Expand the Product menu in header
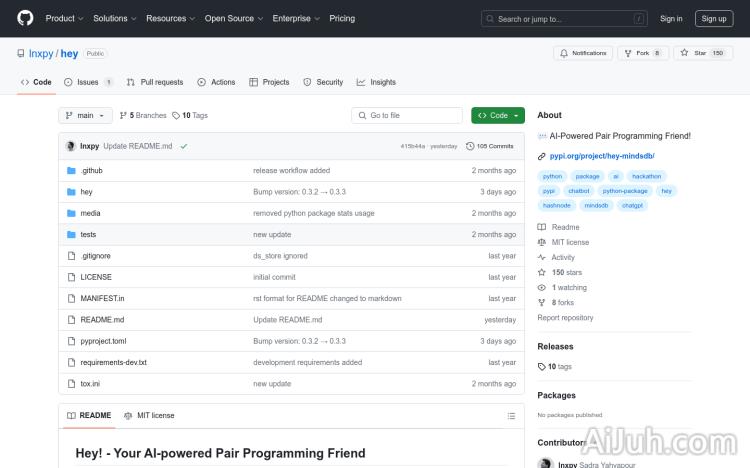Screen dimensions: 750x468 coord(64,18)
